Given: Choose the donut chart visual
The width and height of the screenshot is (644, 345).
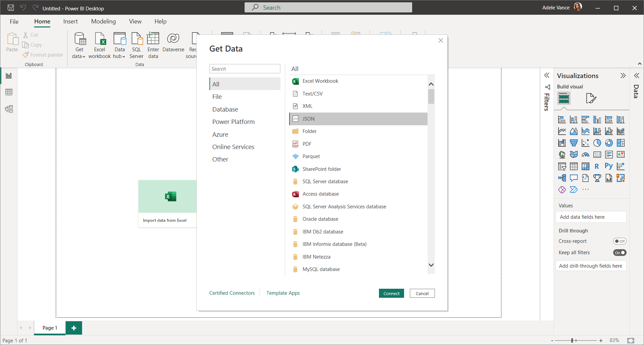Looking at the screenshot, I should [x=609, y=143].
